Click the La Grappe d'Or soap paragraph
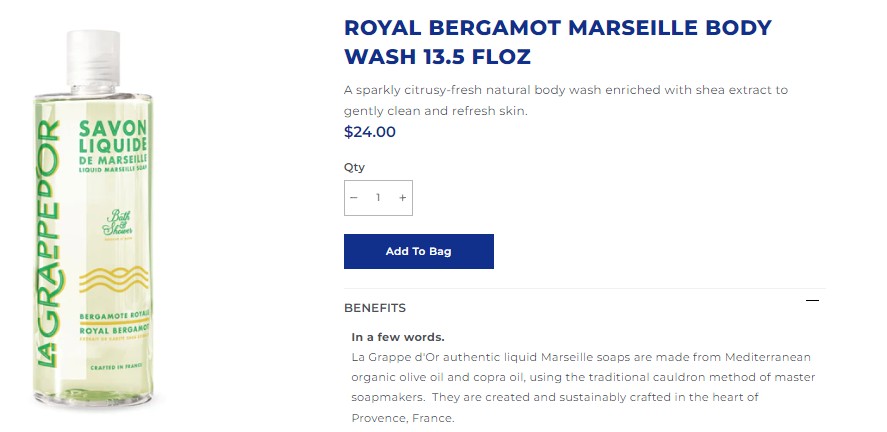 coord(583,387)
